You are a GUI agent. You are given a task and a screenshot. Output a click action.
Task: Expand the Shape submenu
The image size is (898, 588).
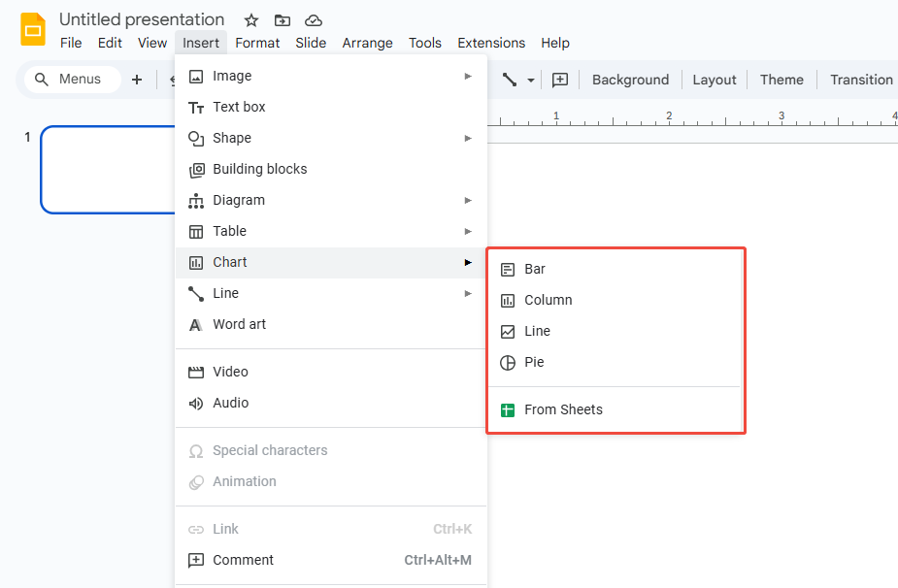pos(230,138)
